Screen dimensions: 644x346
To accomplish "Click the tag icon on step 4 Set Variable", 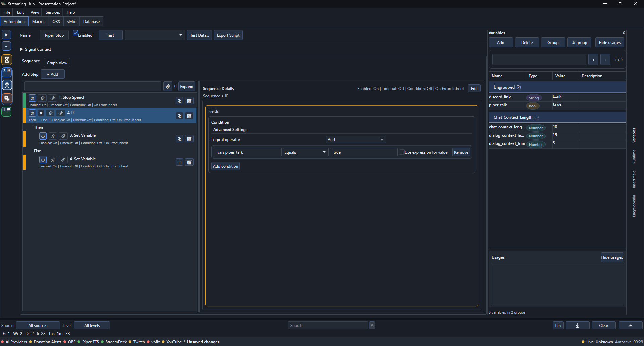I will click(63, 160).
